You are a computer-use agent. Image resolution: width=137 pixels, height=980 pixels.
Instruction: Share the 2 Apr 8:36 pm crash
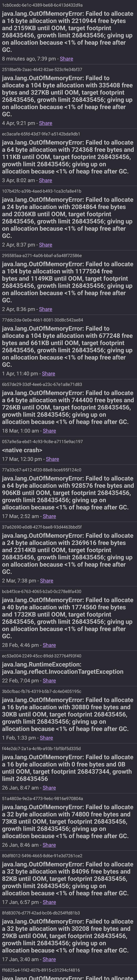tap(46, 309)
